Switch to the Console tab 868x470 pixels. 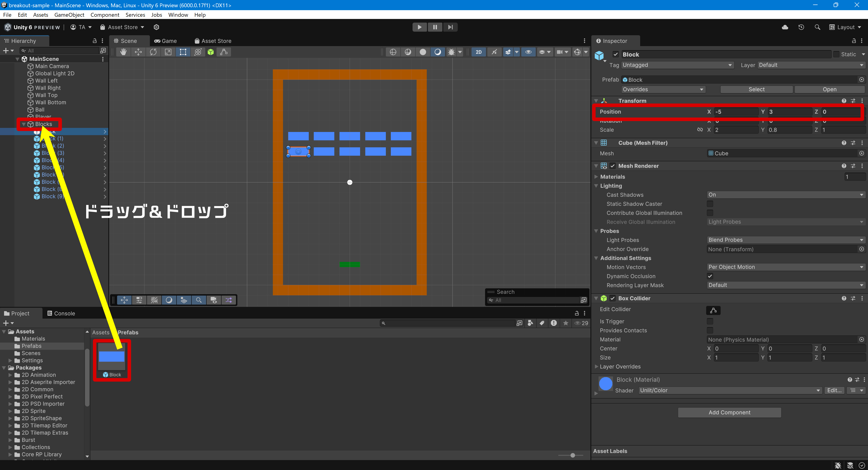click(x=61, y=313)
